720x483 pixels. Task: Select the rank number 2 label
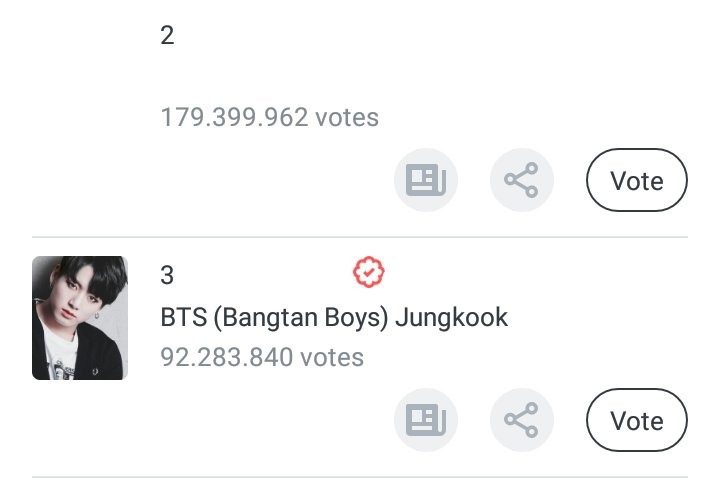pyautogui.click(x=167, y=36)
